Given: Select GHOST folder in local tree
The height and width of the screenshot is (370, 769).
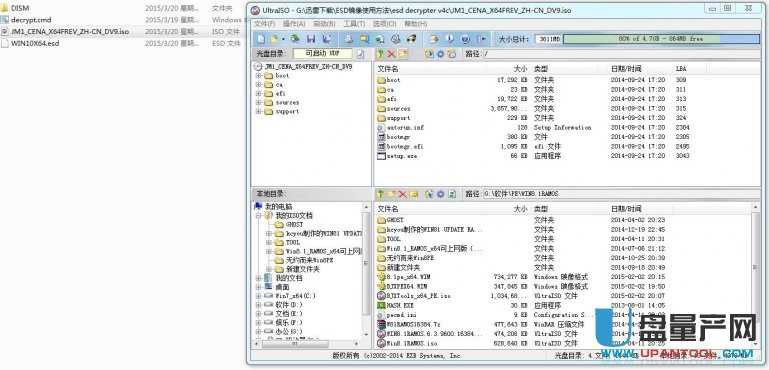Looking at the screenshot, I should 295,224.
